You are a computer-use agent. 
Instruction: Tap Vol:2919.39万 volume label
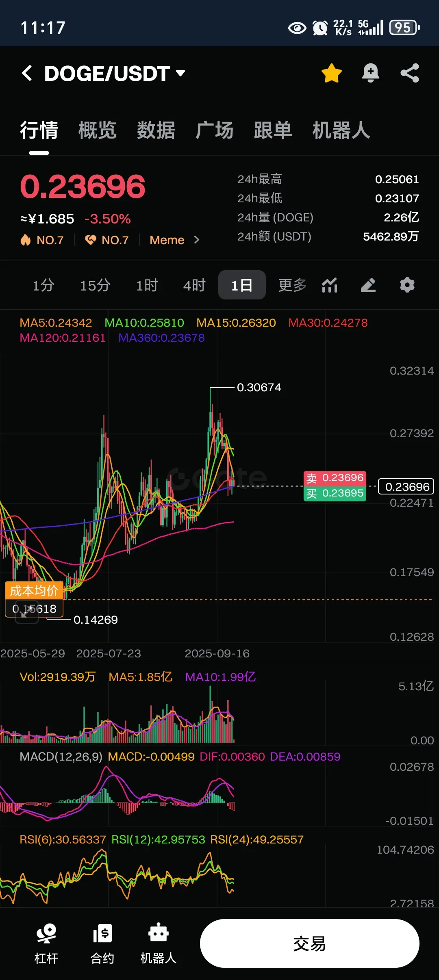(58, 677)
